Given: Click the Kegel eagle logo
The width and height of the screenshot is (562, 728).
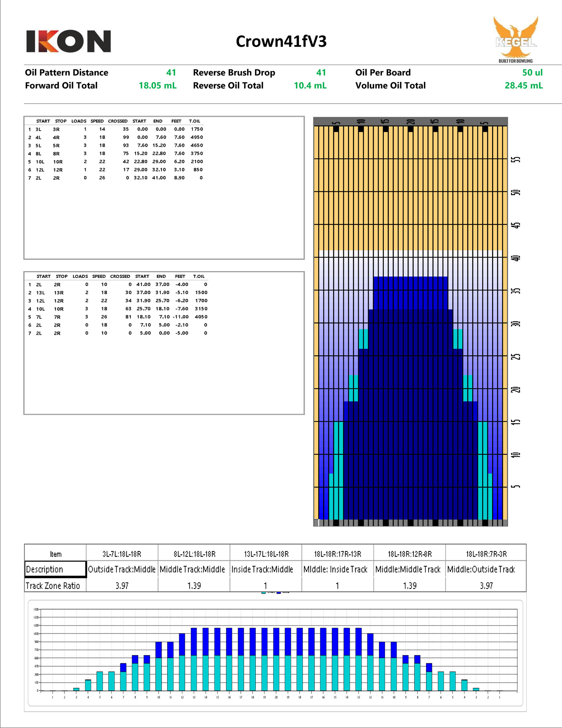Looking at the screenshot, I should coord(515,39).
